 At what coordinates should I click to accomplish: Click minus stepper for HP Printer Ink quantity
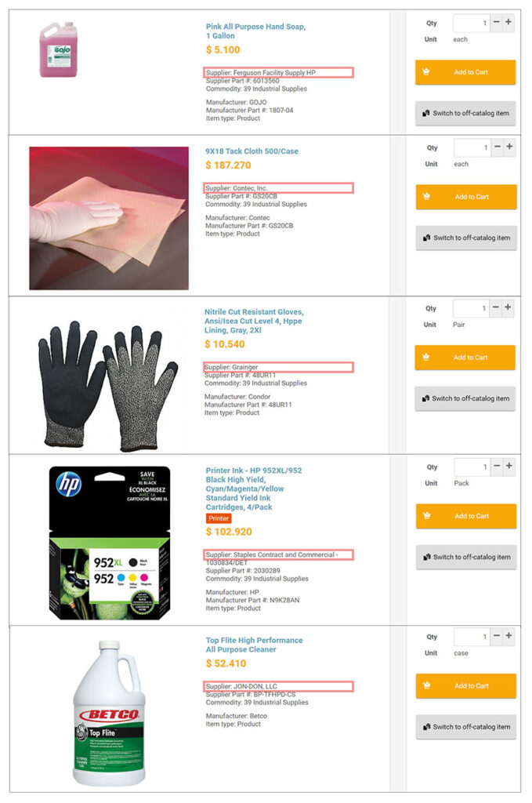click(x=497, y=466)
